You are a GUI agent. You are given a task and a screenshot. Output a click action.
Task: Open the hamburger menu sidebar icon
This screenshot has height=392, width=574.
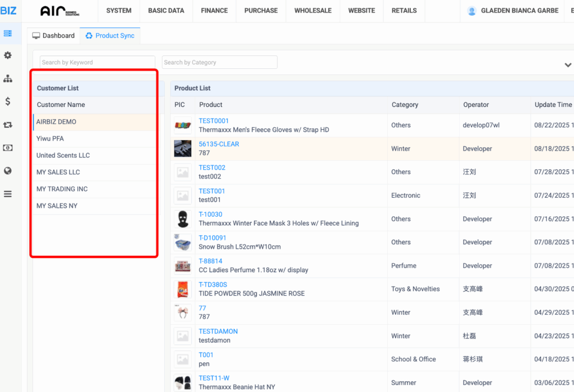[8, 194]
